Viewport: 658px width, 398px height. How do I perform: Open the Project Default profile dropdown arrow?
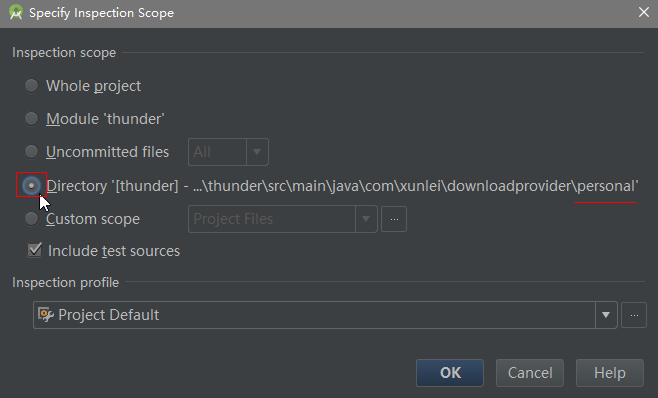pos(606,315)
